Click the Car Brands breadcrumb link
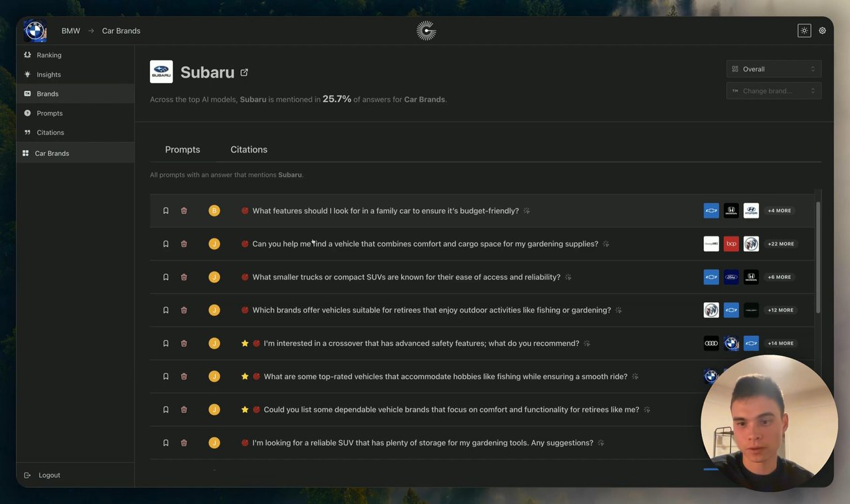This screenshot has height=504, width=850. 121,31
